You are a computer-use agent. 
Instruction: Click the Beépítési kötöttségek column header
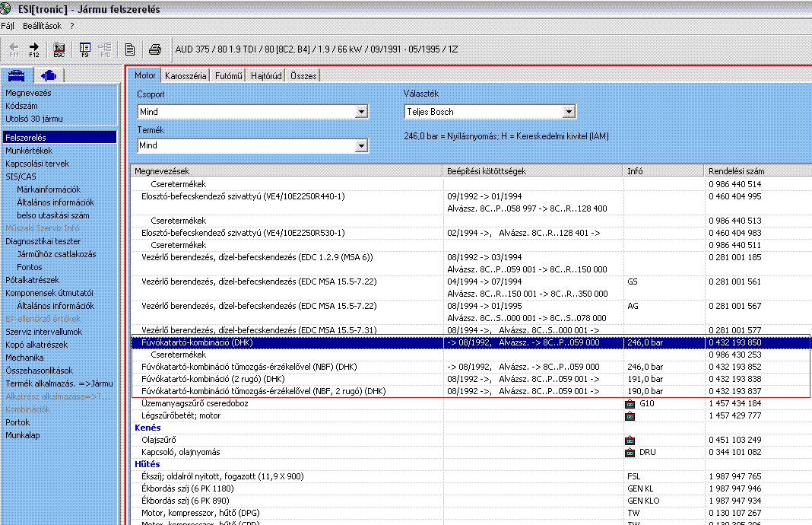[533, 171]
